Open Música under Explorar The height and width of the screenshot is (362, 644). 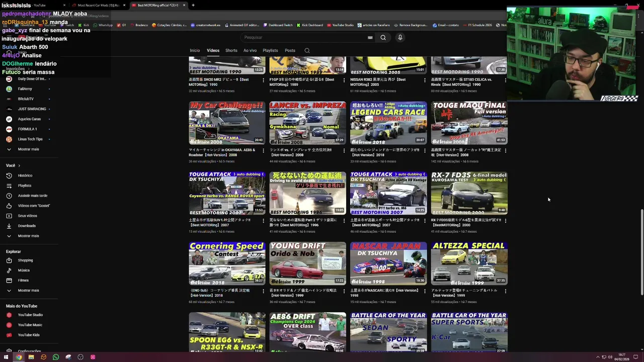tap(24, 270)
